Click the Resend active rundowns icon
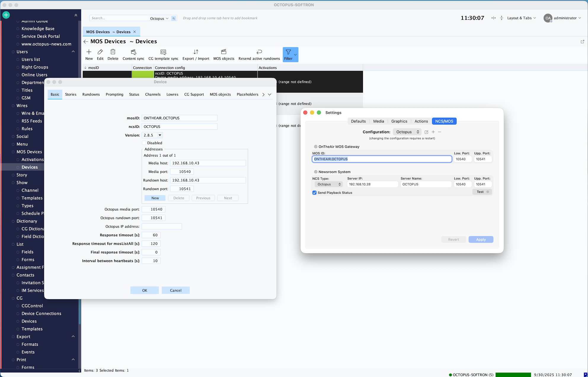Screen dimensions: 588x377 [259, 54]
